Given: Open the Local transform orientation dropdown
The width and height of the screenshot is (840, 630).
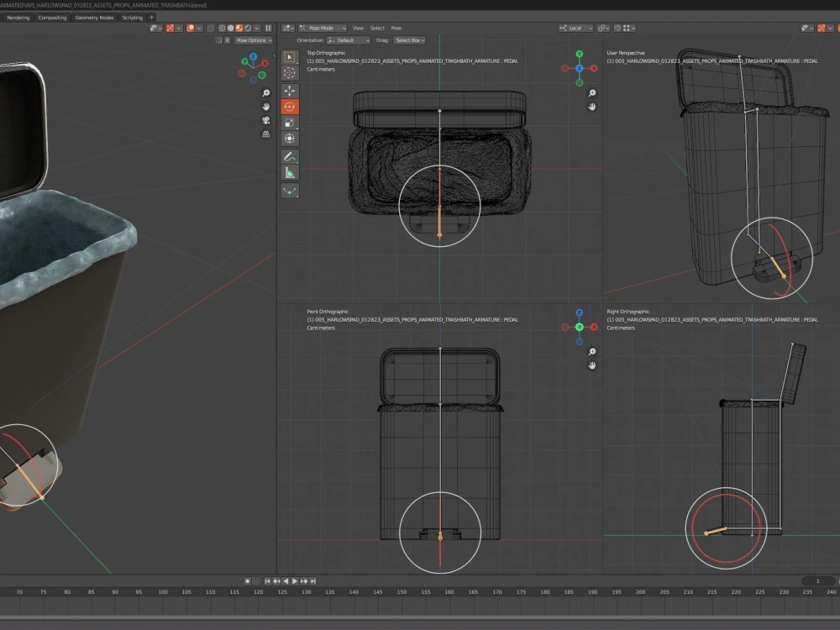Looking at the screenshot, I should [575, 28].
